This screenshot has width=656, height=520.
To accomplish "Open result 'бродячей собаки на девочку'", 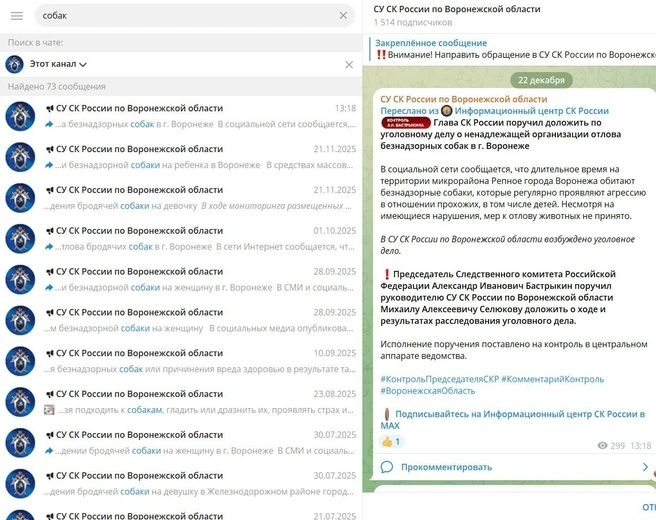I will [181, 198].
